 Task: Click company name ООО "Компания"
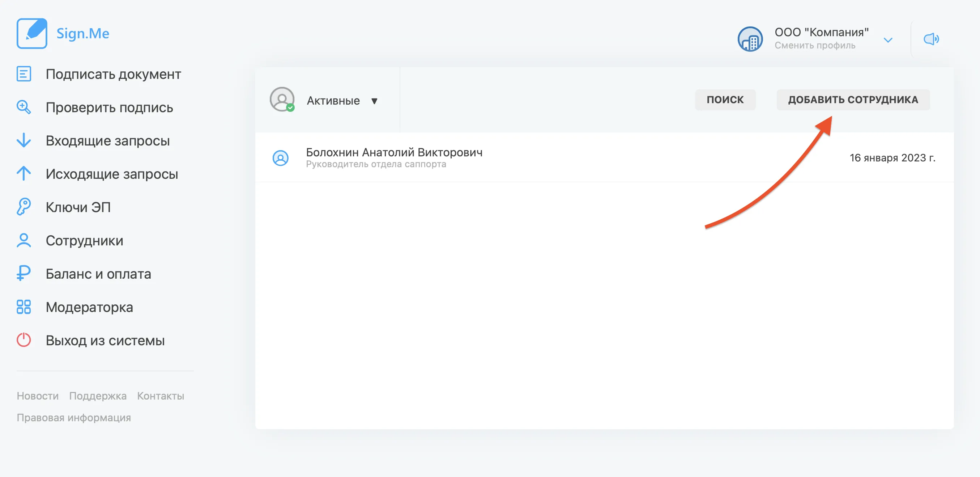[822, 32]
